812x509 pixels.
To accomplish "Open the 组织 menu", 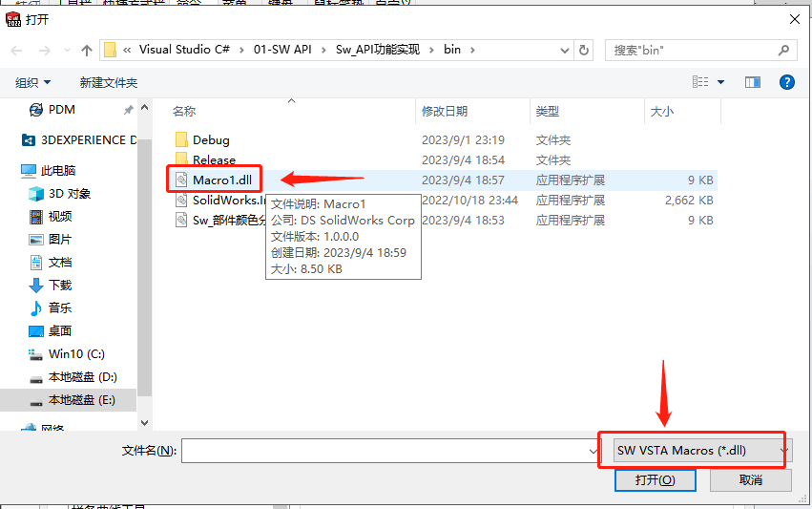I will [x=32, y=82].
